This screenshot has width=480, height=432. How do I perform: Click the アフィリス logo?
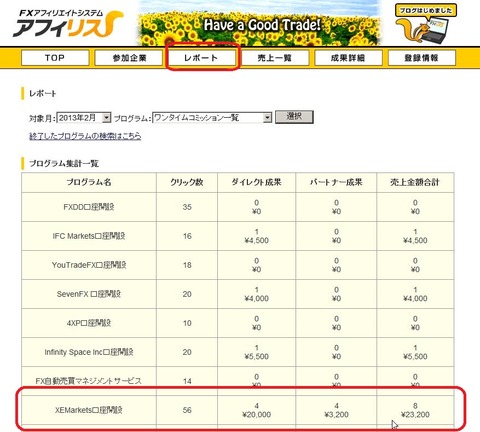pyautogui.click(x=68, y=23)
